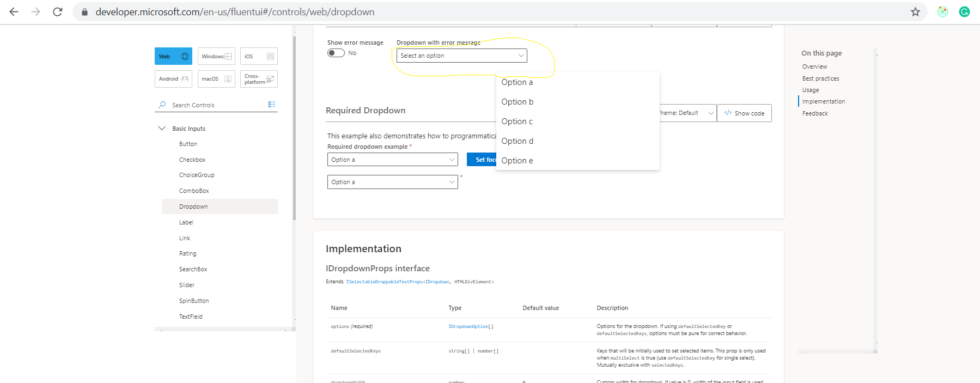Image resolution: width=980 pixels, height=383 pixels.
Task: Toggle the Show error message switch
Action: 336,53
